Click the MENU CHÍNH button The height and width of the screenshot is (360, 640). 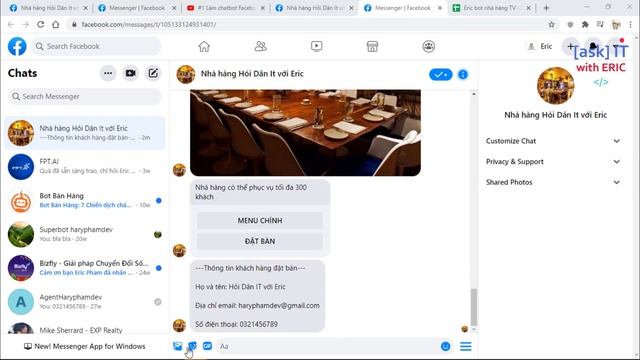(x=260, y=220)
